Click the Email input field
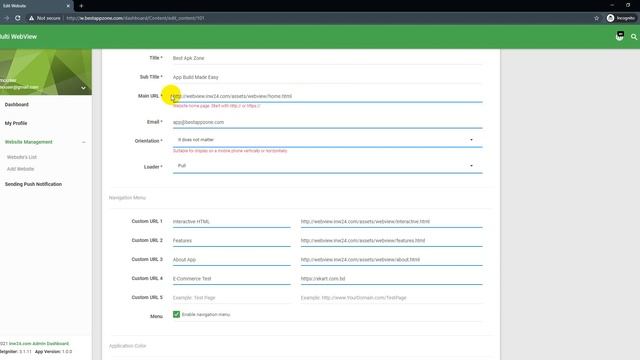 [x=327, y=122]
